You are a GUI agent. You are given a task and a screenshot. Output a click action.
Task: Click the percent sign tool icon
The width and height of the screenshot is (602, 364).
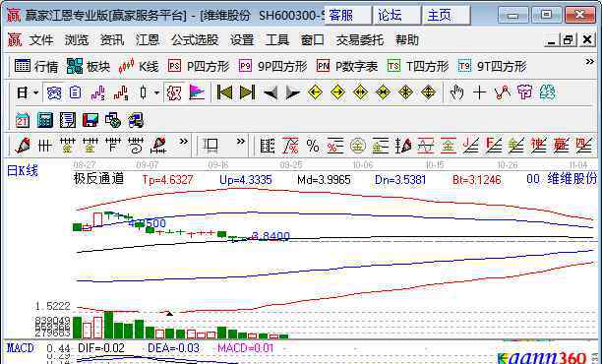click(x=313, y=147)
